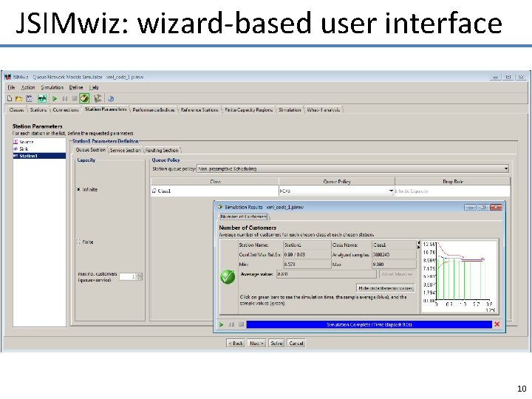Open the Routing Section tab
The image size is (532, 399).
tap(162, 150)
